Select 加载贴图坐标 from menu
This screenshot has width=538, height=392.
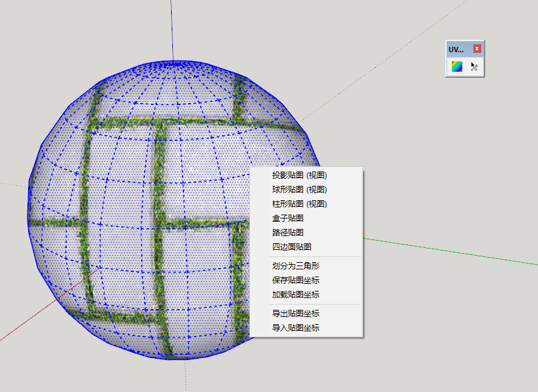(296, 294)
